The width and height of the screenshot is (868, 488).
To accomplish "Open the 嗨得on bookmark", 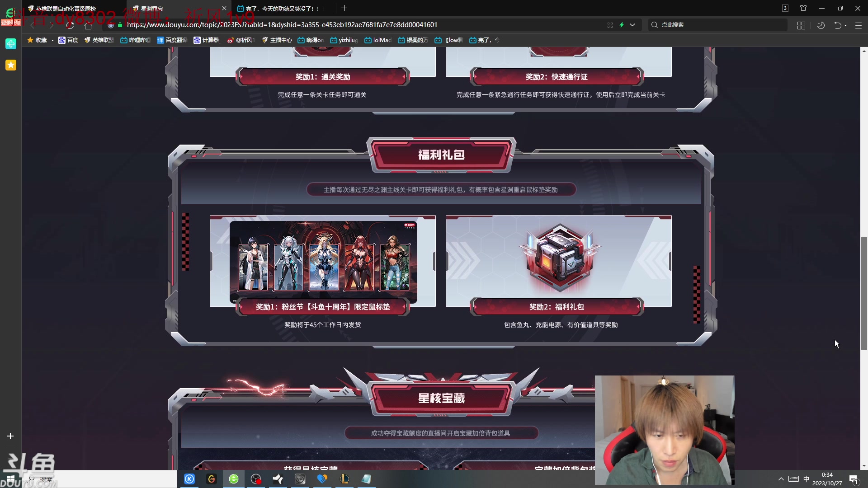I will pos(311,40).
